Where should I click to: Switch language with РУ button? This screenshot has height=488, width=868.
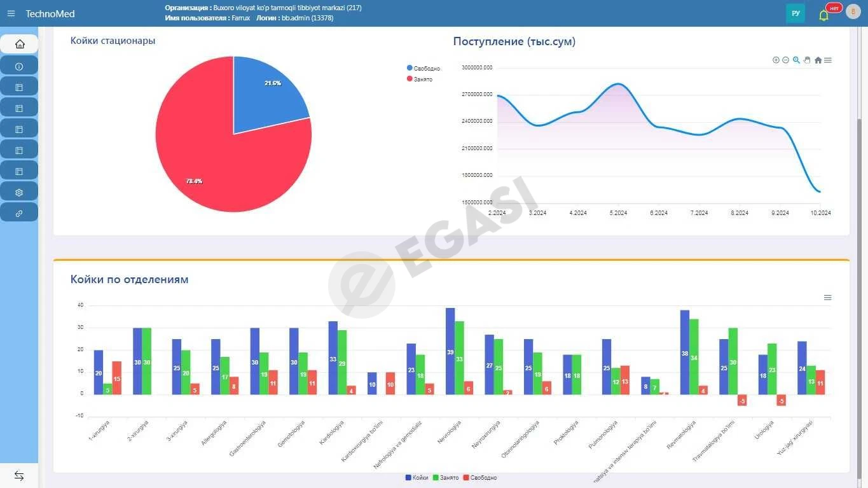point(796,13)
